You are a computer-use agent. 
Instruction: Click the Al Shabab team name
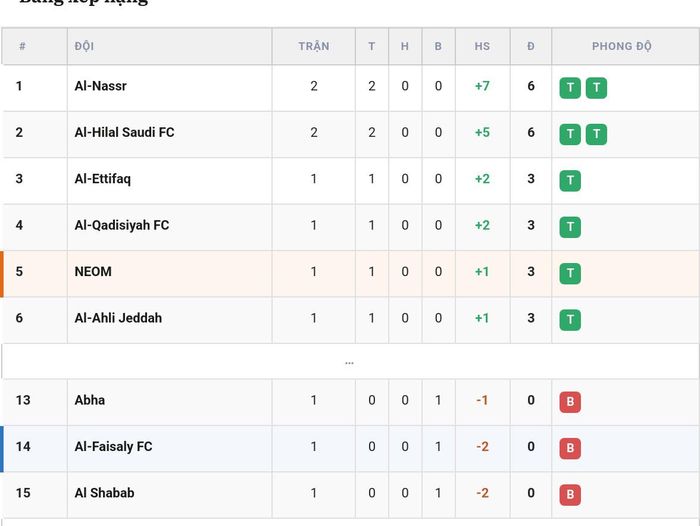click(x=104, y=493)
